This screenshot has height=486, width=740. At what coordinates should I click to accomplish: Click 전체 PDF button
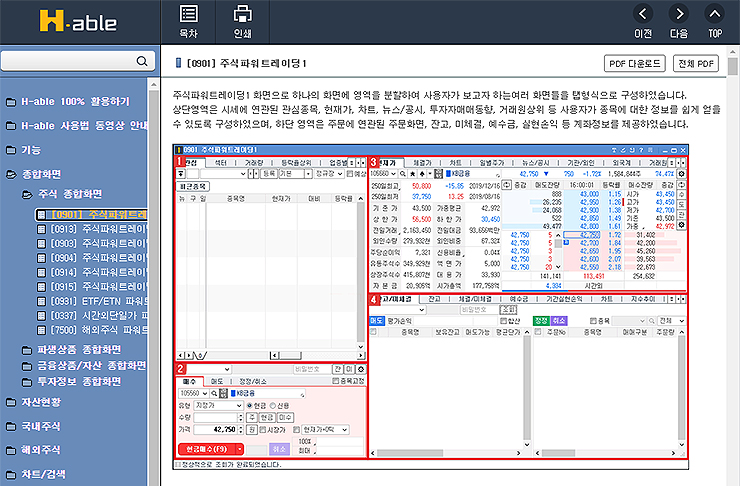coord(696,63)
